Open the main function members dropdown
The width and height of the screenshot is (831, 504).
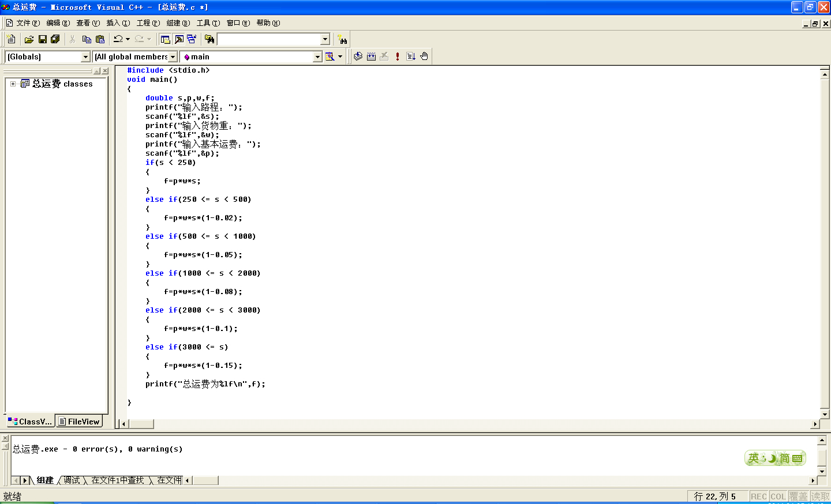tap(317, 57)
